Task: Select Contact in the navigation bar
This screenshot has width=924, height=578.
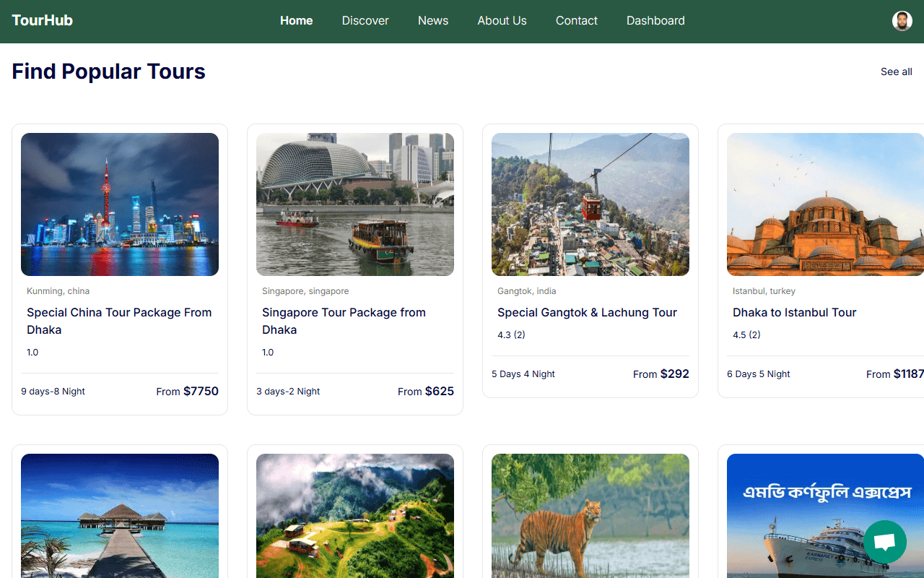Action: point(576,21)
